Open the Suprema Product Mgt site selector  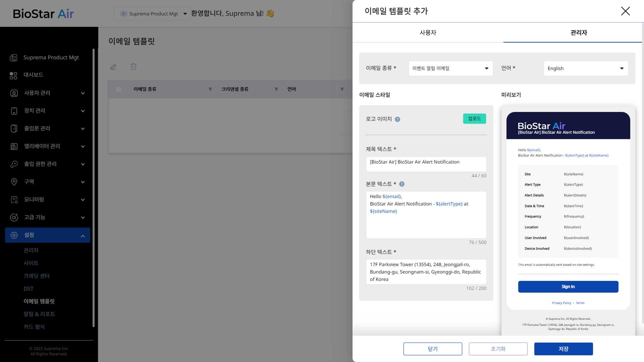coord(153,14)
